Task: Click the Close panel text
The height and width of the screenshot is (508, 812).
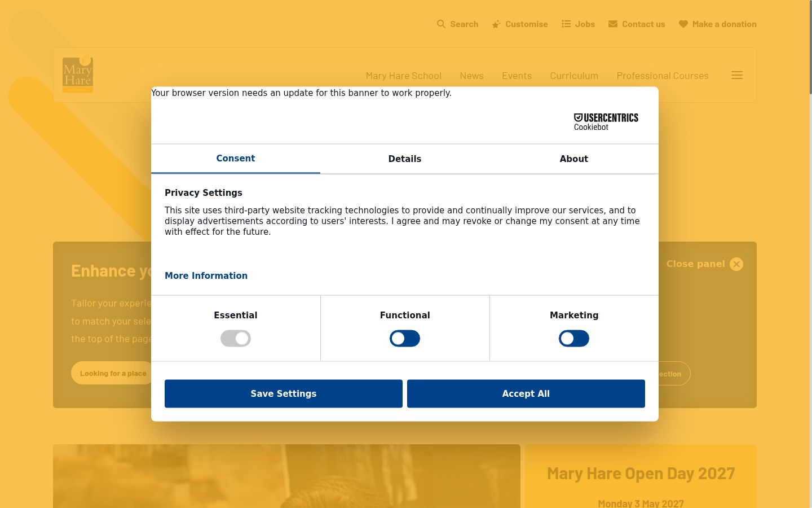Action: pyautogui.click(x=696, y=264)
